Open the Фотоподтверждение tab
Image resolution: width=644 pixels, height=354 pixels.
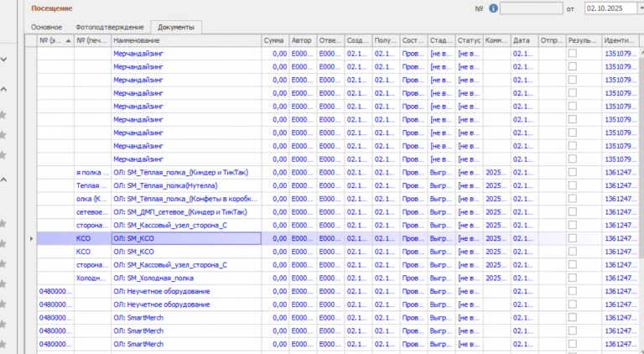(x=110, y=27)
